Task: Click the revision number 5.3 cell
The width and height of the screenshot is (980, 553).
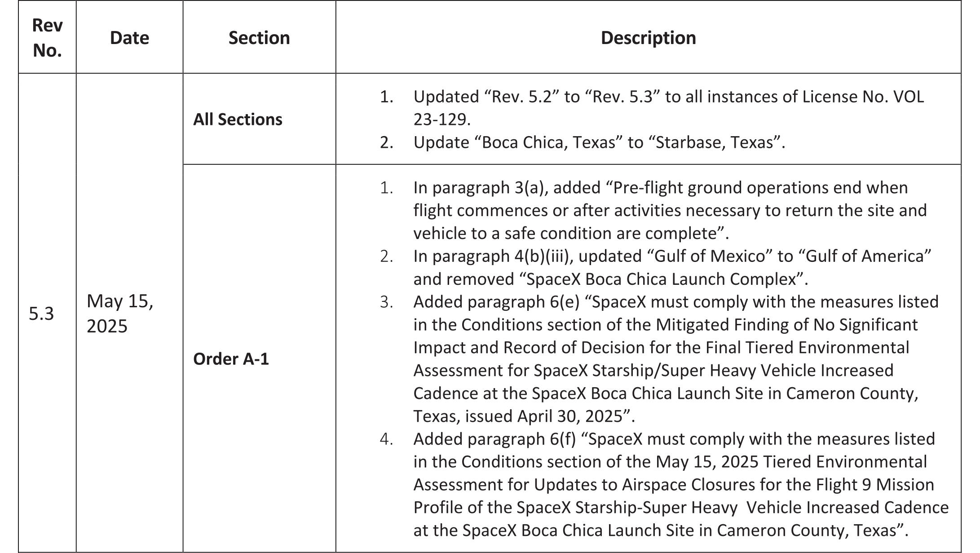Action: pyautogui.click(x=41, y=314)
